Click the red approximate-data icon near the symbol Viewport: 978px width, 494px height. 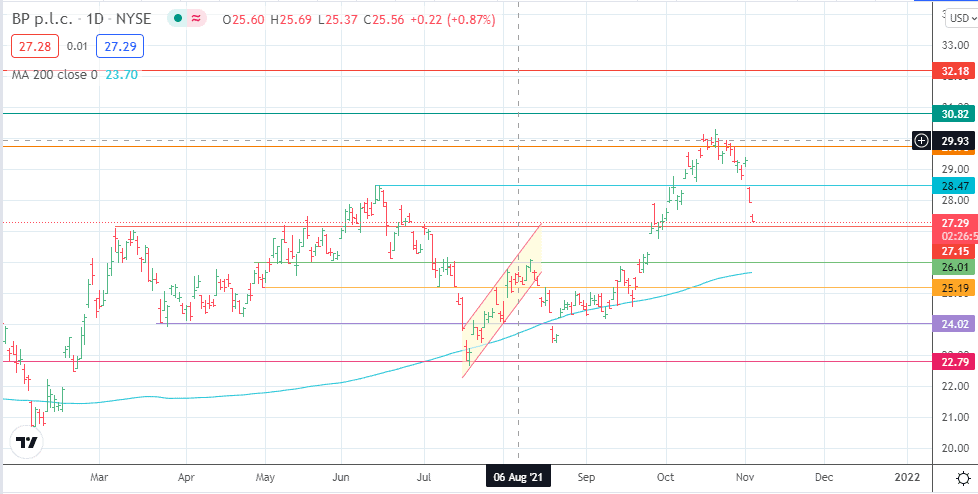tap(196, 19)
